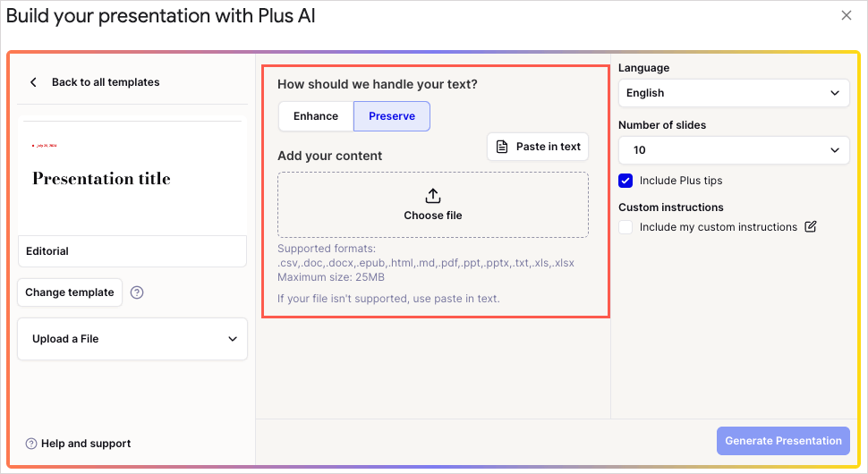Click the edit pencil icon for custom instructions
Viewport: 868px width, 474px height.
811,227
